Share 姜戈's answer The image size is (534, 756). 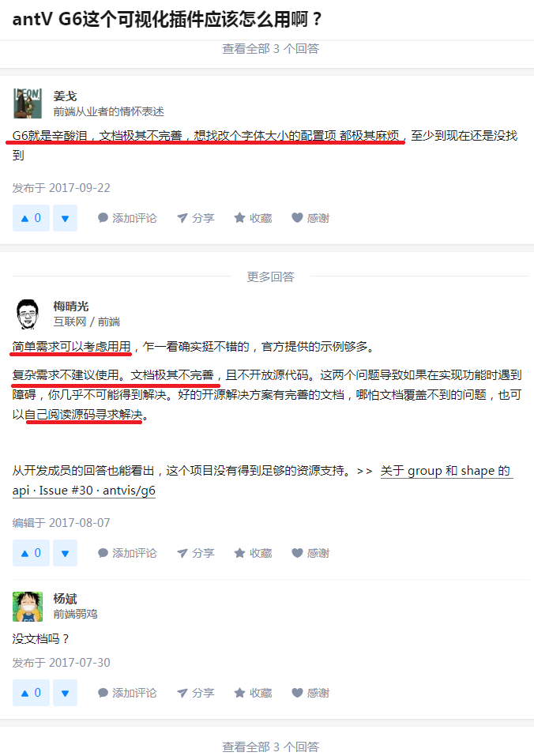[x=195, y=218]
